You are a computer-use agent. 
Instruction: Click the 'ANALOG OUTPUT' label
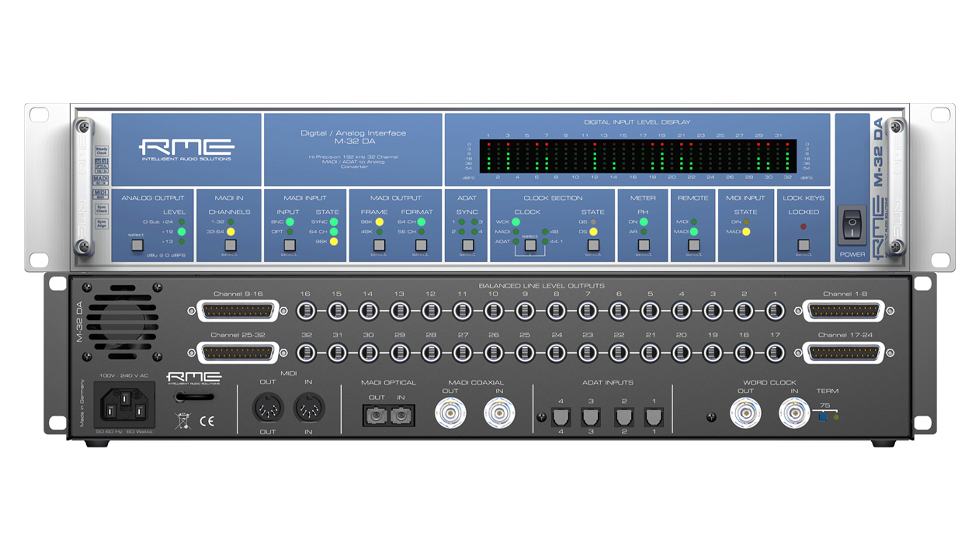pyautogui.click(x=153, y=198)
